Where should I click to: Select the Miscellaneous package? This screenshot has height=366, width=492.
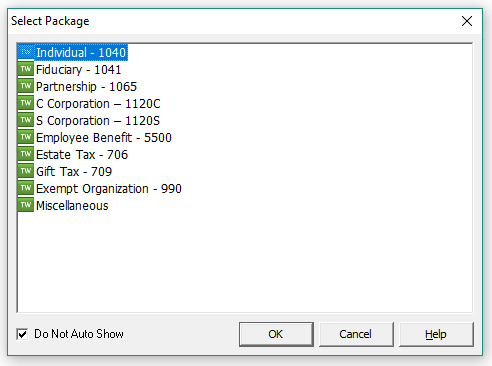click(72, 206)
